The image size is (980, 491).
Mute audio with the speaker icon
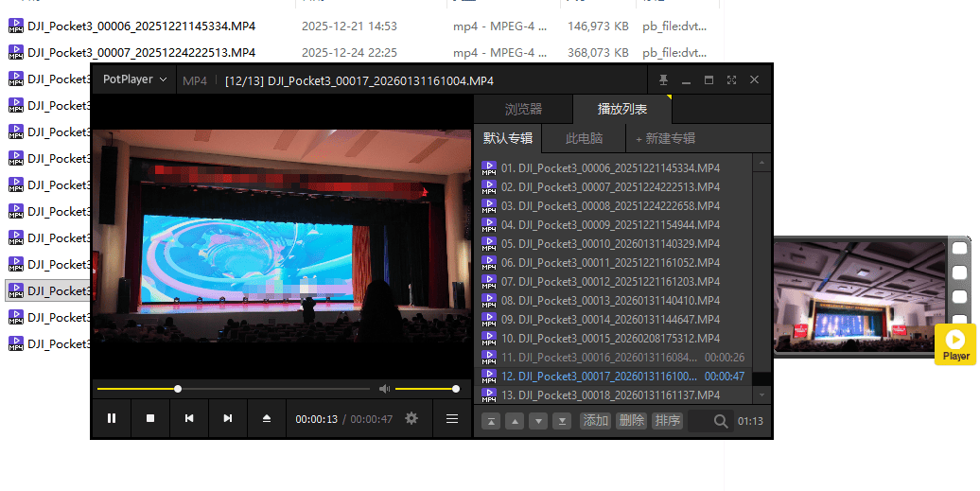click(384, 389)
